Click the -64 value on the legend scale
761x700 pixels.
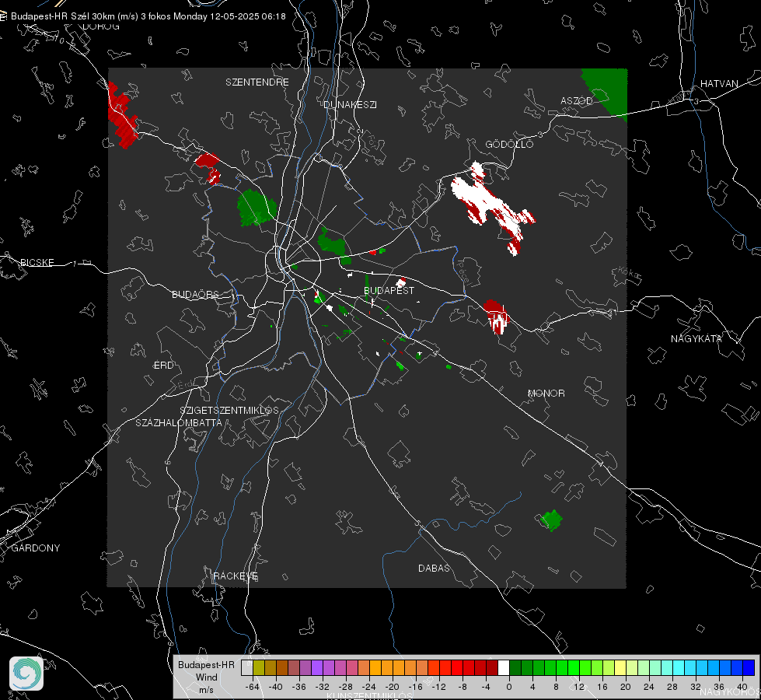(253, 687)
